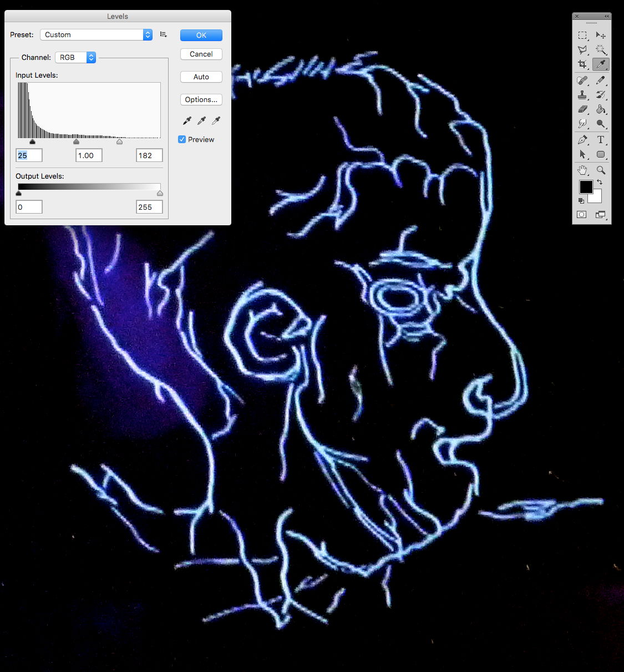The width and height of the screenshot is (624, 672).
Task: Click the toolbox drag grip handle
Action: click(x=592, y=23)
